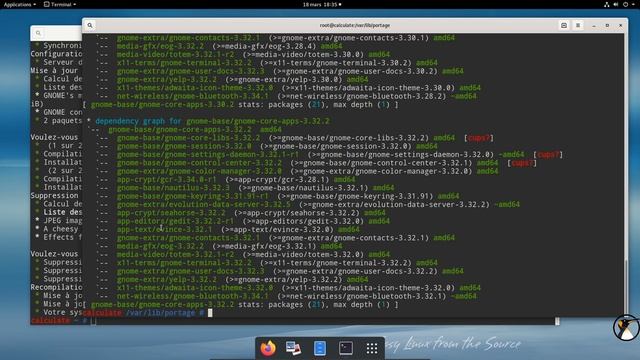This screenshot has width=640, height=360.
Task: Show all applications grid
Action: pos(372,348)
